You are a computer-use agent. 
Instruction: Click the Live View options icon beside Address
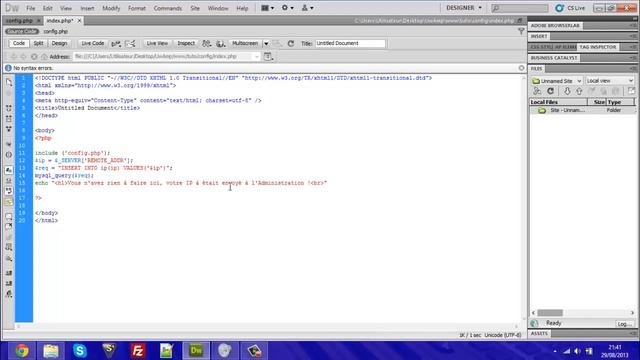[x=268, y=57]
